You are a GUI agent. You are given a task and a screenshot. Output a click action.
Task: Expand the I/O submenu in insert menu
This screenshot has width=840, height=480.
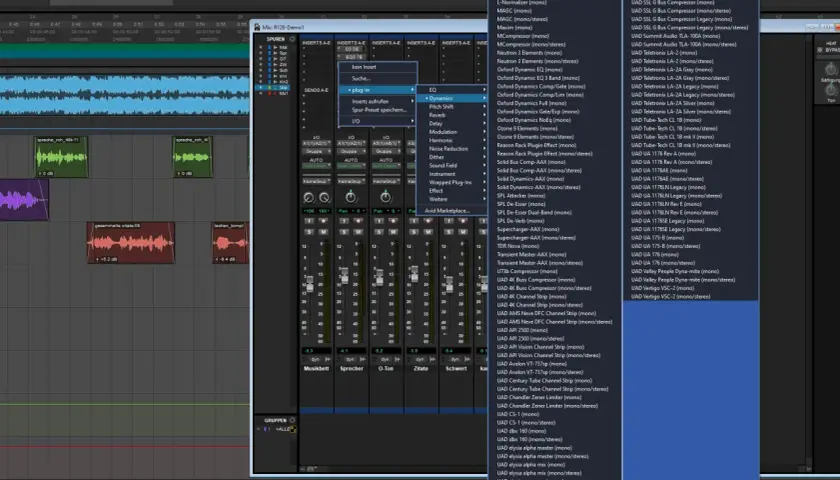(x=378, y=121)
